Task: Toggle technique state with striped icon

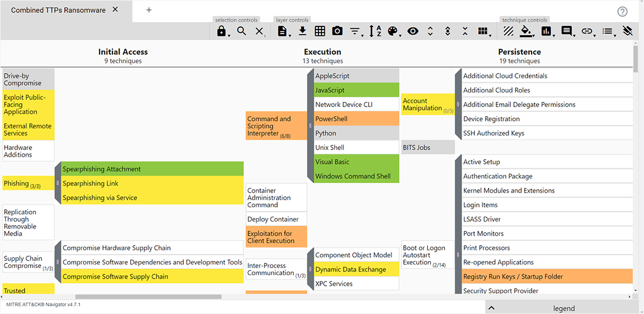Action: [509, 31]
